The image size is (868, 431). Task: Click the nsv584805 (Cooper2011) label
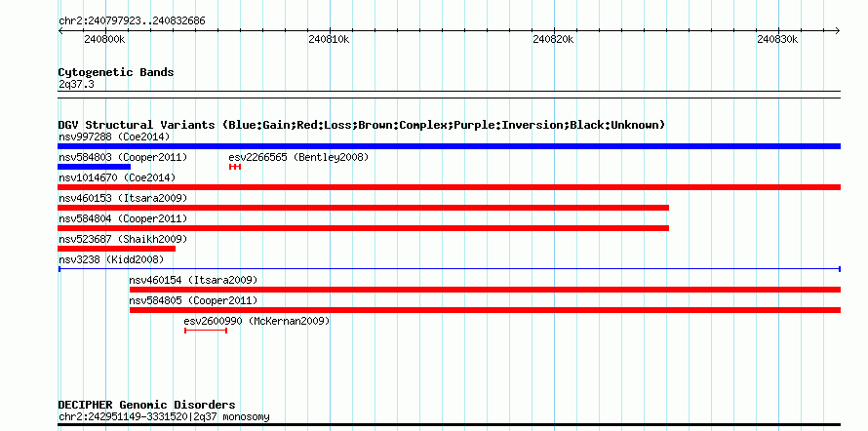point(193,300)
